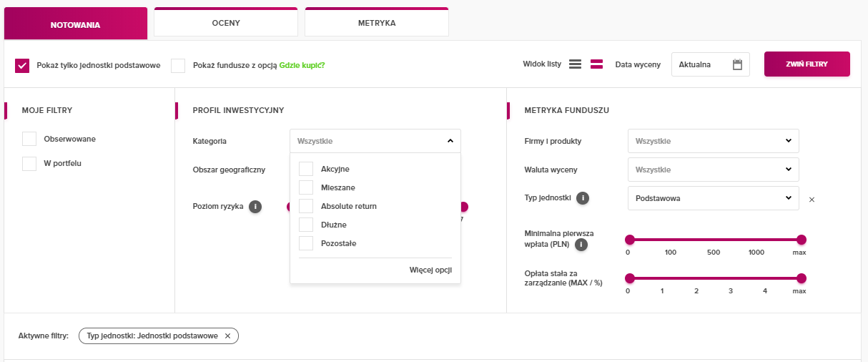The height and width of the screenshot is (362, 868).
Task: Collapse the Kategoria dropdown
Action: point(450,141)
